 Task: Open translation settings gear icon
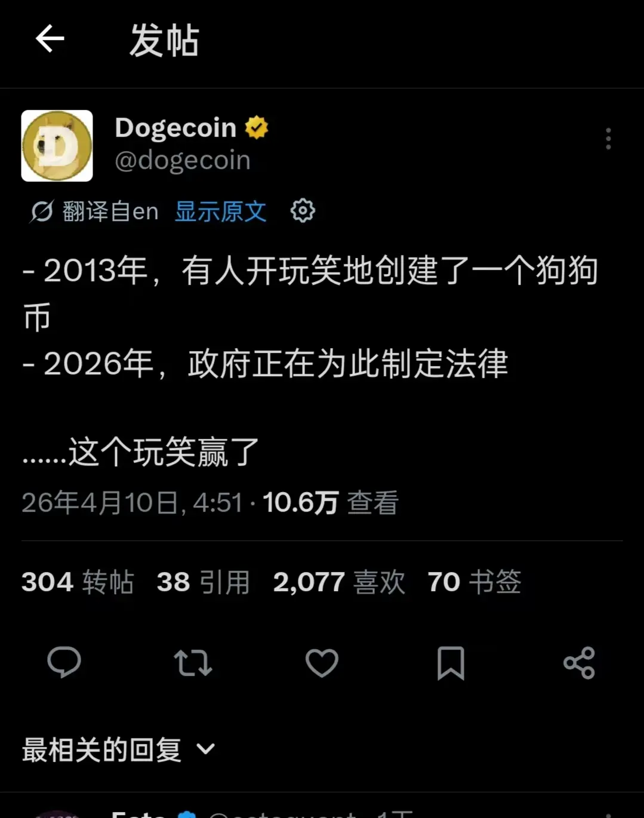(303, 211)
